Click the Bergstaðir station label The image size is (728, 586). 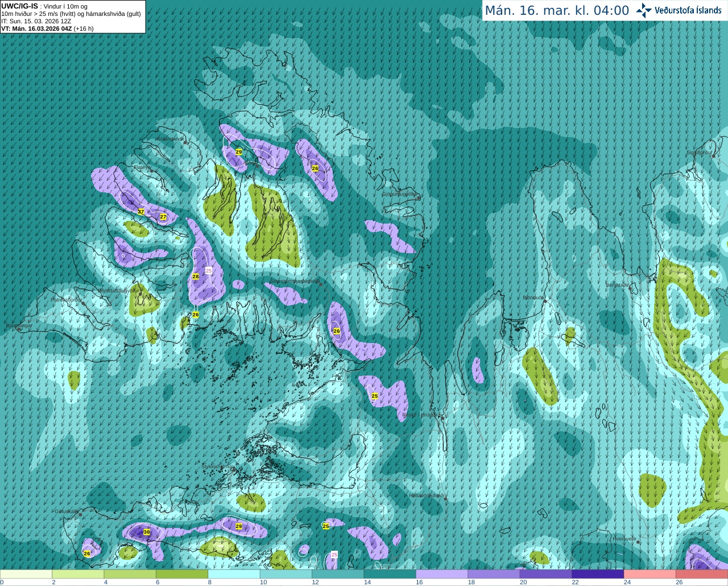click(x=618, y=284)
